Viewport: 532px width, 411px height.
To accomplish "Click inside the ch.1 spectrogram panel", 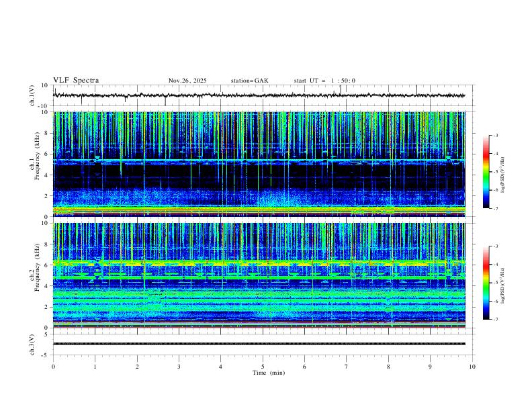I will click(x=259, y=164).
